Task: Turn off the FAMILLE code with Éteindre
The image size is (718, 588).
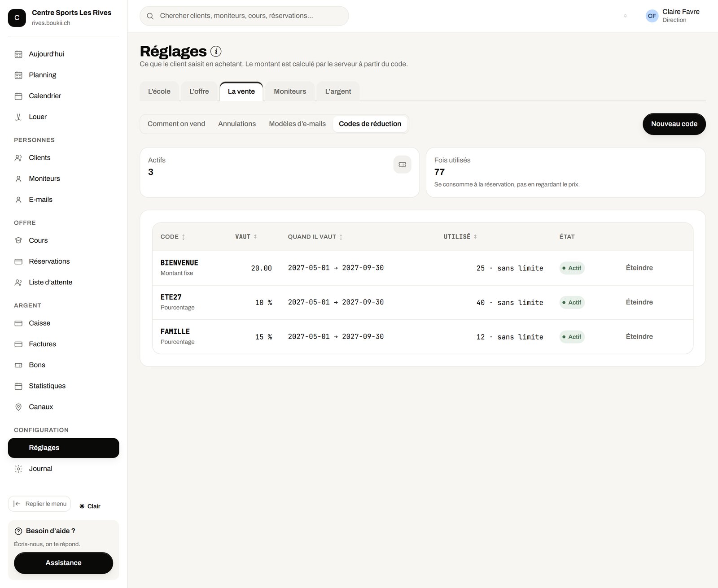Action: point(639,336)
